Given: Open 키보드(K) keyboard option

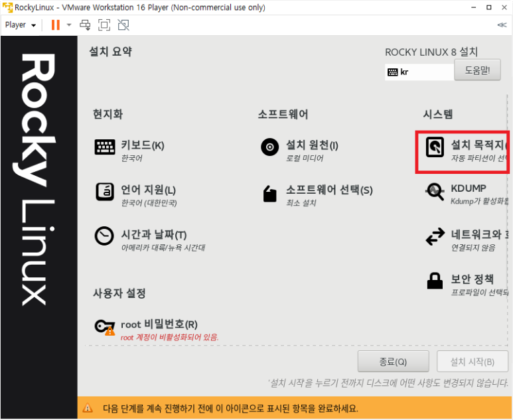Looking at the screenshot, I should [143, 145].
